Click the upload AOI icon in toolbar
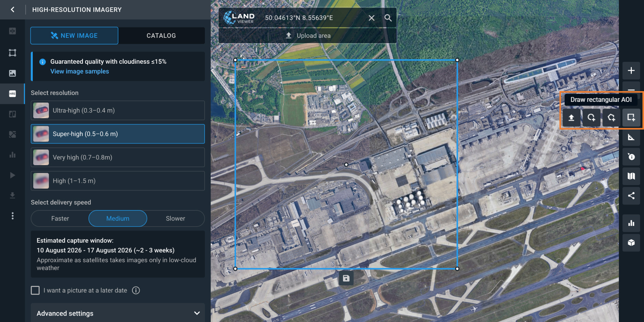Viewport: 644px width, 322px height. [x=572, y=118]
